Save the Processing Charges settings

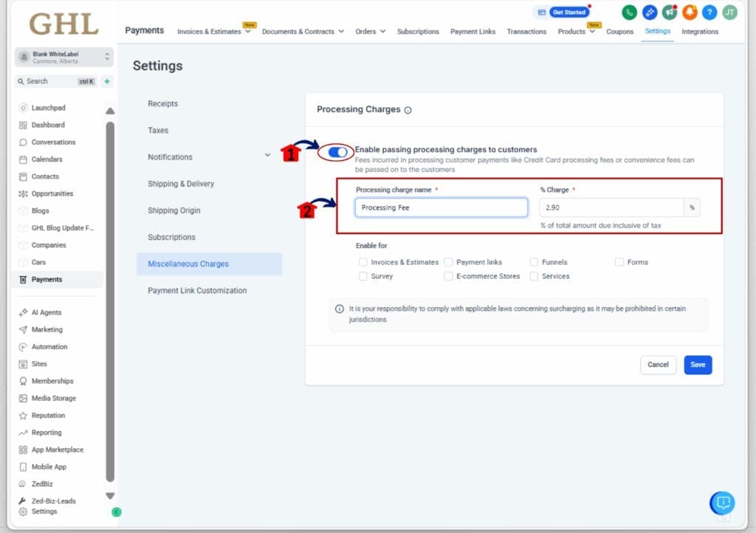tap(697, 364)
